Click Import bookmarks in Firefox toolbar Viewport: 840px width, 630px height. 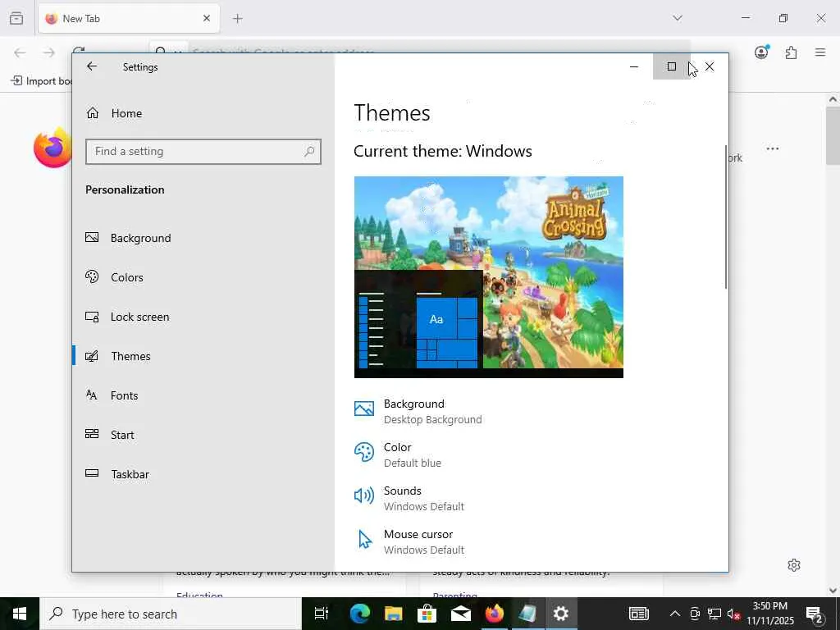tap(41, 81)
